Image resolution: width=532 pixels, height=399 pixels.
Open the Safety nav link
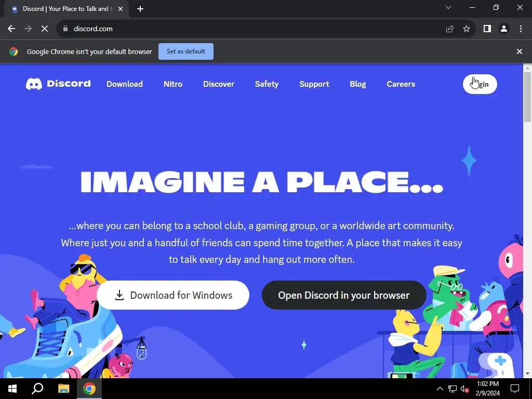tap(267, 84)
